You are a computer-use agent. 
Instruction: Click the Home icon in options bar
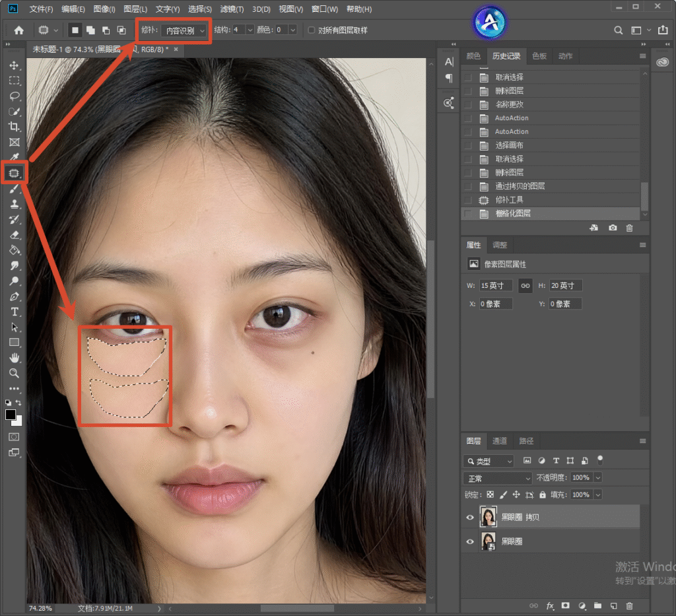coord(19,30)
